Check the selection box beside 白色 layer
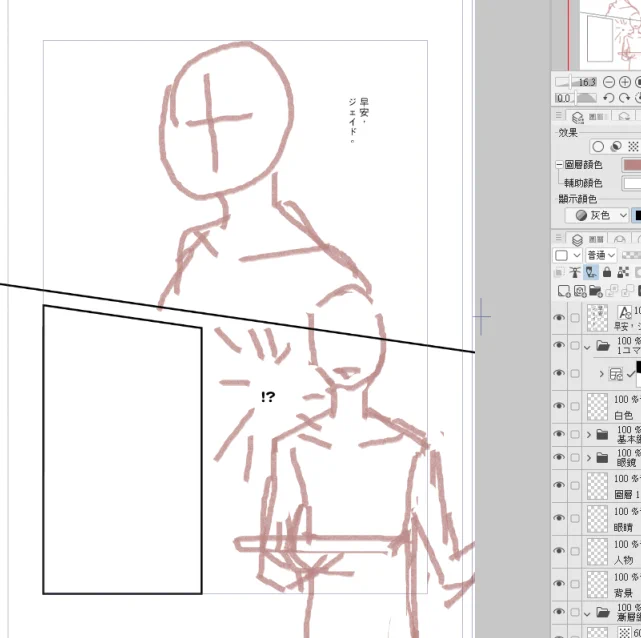The height and width of the screenshot is (638, 641). coord(575,406)
